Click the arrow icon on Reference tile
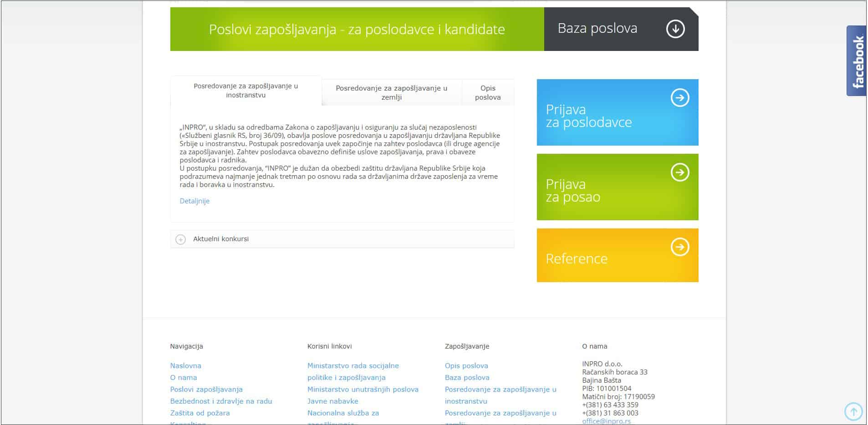Image resolution: width=868 pixels, height=425 pixels. tap(679, 247)
